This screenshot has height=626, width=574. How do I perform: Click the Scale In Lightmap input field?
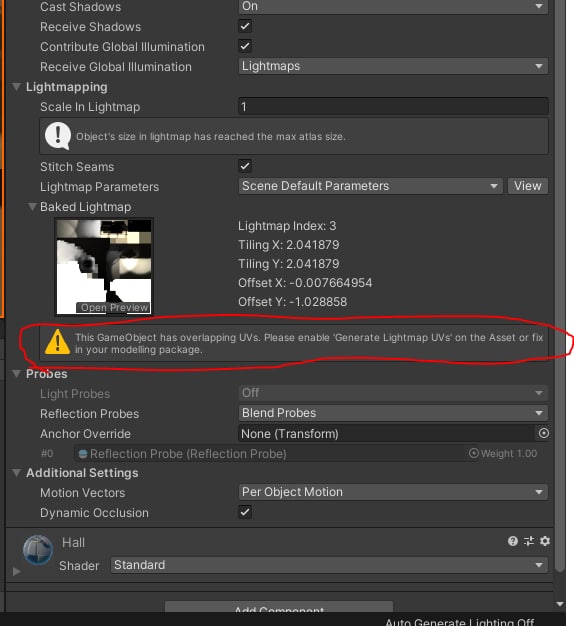click(393, 106)
